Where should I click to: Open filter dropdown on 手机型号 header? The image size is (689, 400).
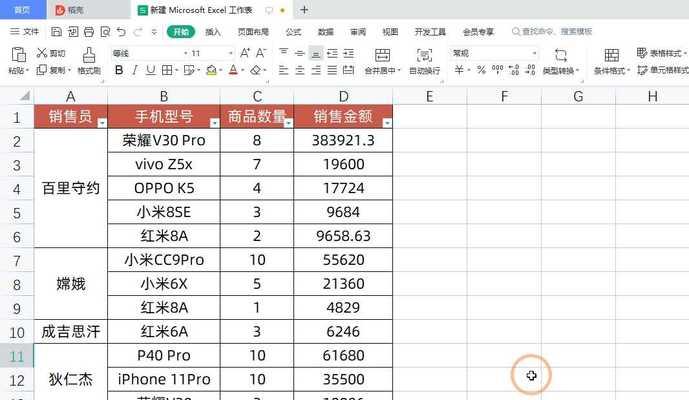214,123
